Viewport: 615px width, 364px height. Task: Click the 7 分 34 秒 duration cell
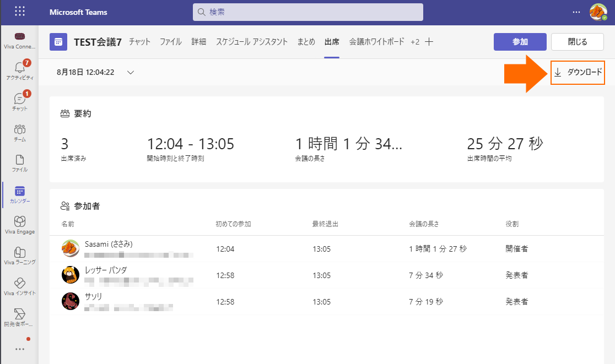pos(426,275)
